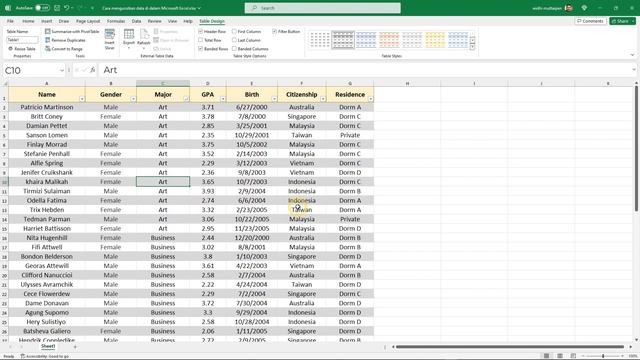Select cell with Khaira Malikah
The image size is (640, 360).
47,182
